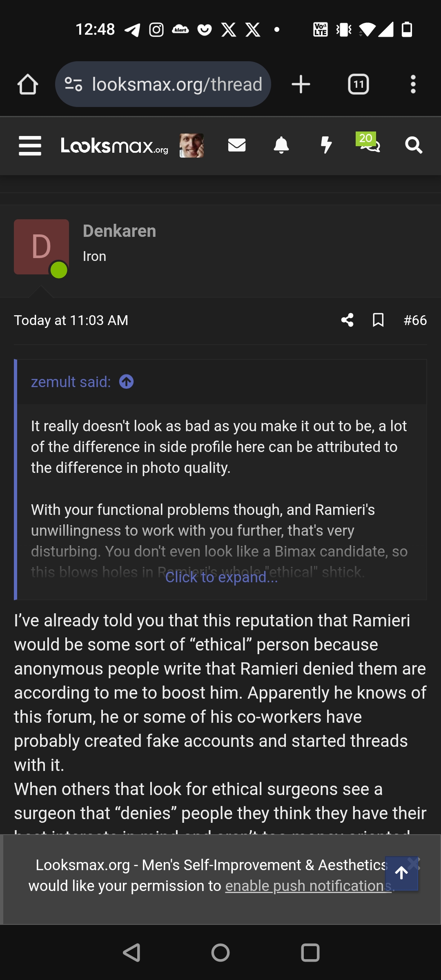Open a new browser tab
The height and width of the screenshot is (980, 441).
pos(301,85)
